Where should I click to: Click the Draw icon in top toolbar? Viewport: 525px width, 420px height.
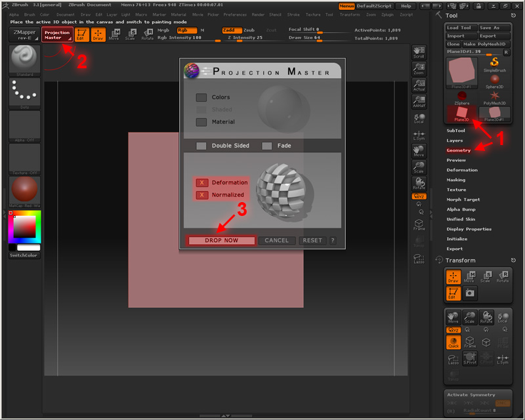click(98, 35)
